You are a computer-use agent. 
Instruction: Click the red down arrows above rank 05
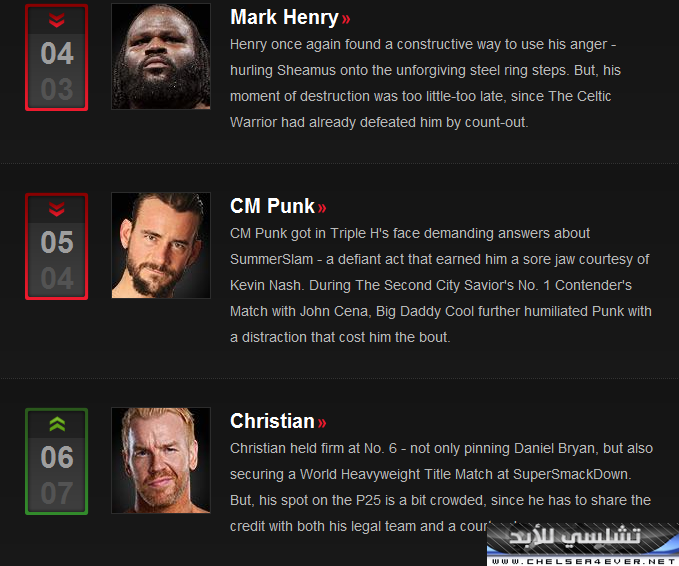57,209
